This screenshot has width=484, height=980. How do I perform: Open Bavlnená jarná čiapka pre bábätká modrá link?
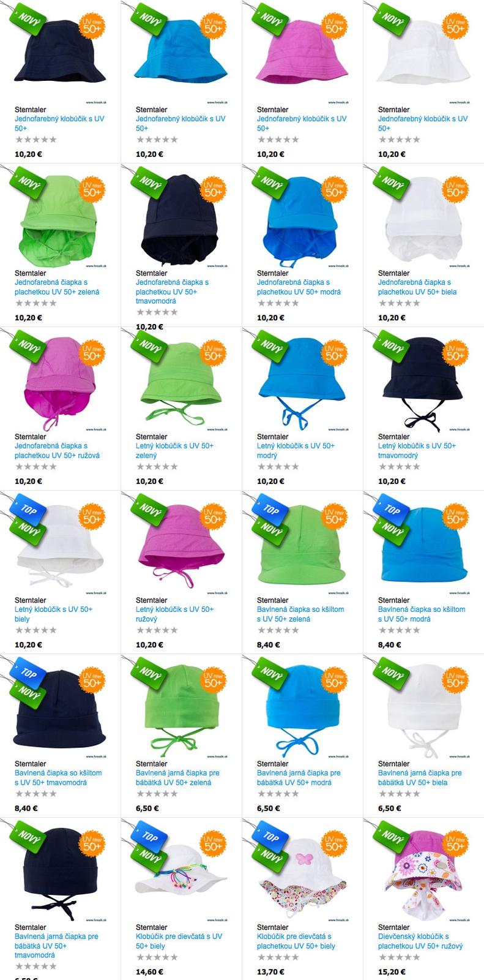(299, 778)
